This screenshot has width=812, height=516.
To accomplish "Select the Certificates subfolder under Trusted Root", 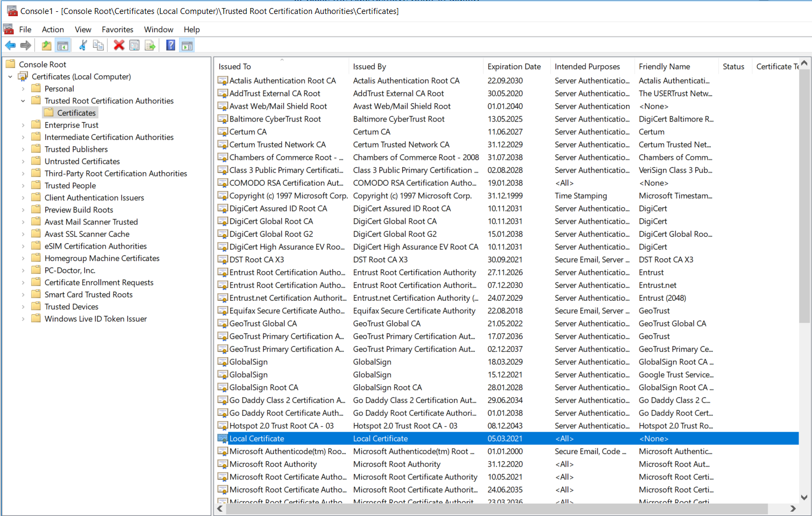I will pos(76,113).
